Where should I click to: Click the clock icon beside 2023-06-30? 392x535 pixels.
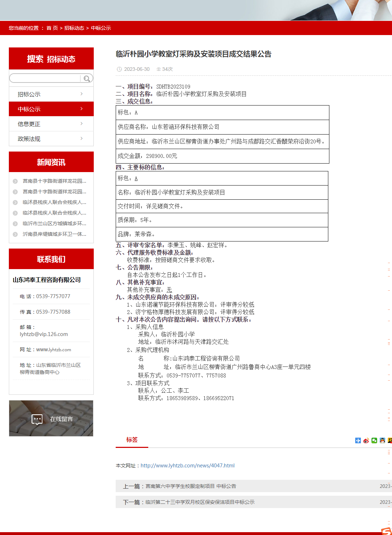click(x=119, y=69)
